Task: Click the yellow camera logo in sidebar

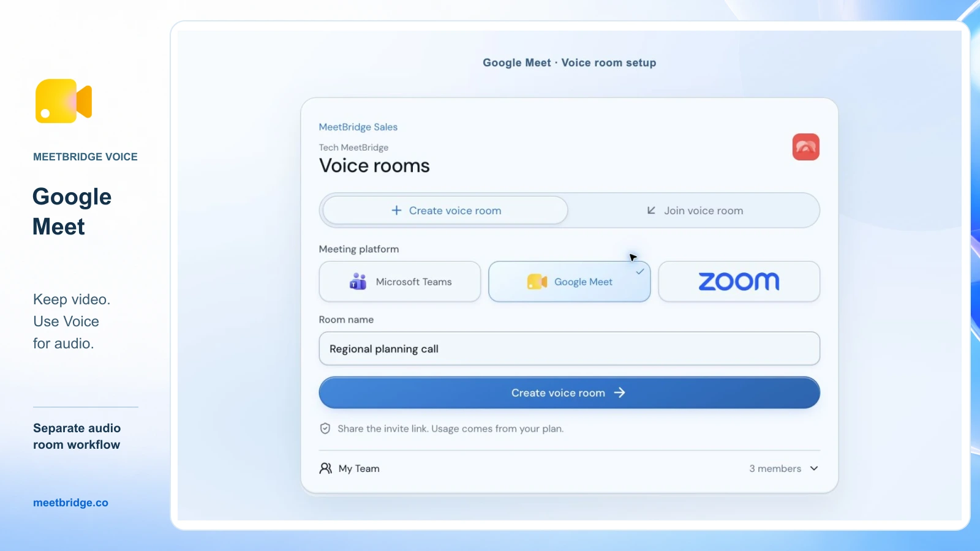Action: (64, 101)
